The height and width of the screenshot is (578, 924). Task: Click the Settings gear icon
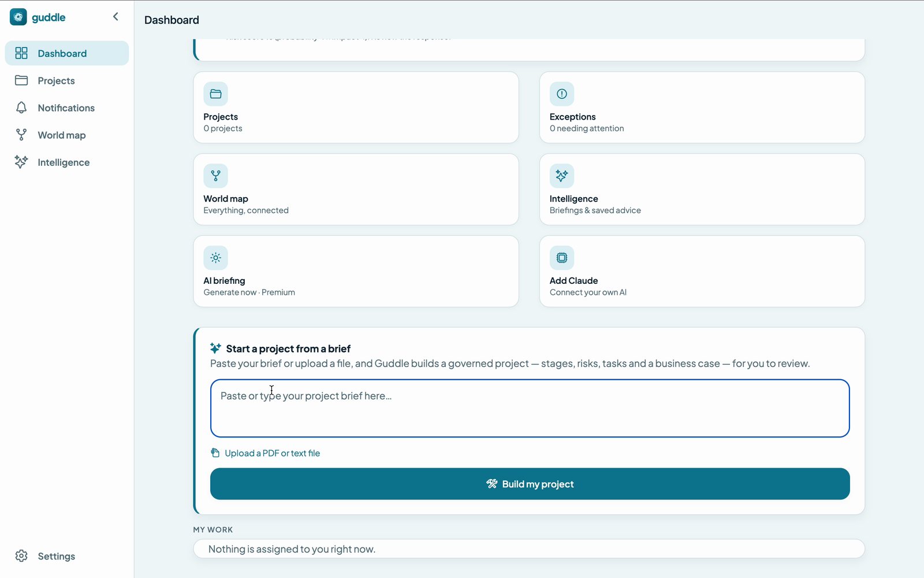(x=21, y=556)
